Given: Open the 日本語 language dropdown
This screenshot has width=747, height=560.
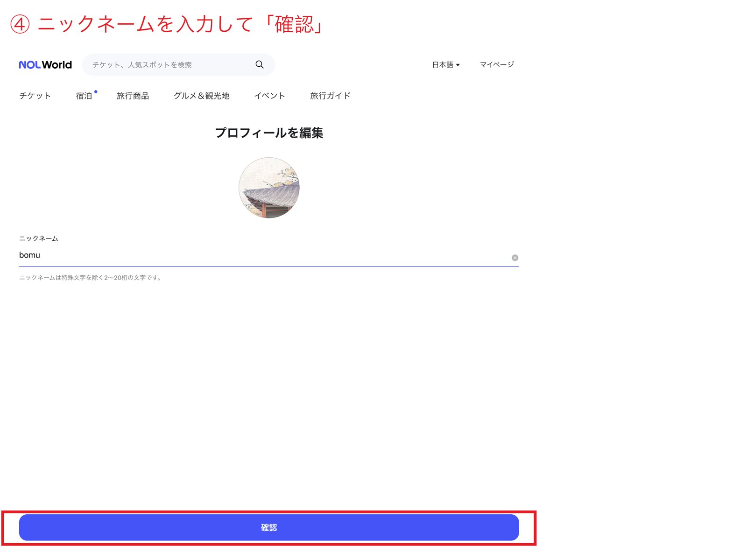Looking at the screenshot, I should click(446, 65).
